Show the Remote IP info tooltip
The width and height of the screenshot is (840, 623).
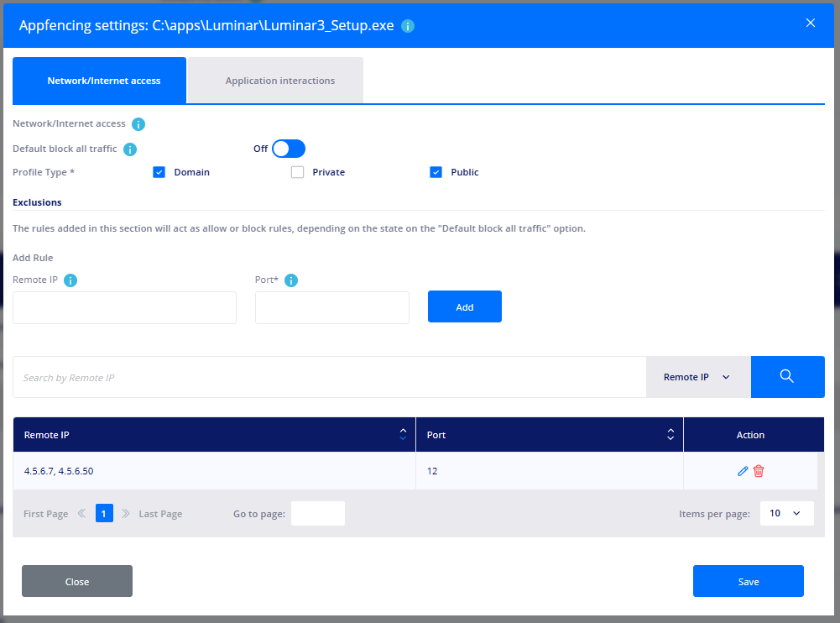70,280
